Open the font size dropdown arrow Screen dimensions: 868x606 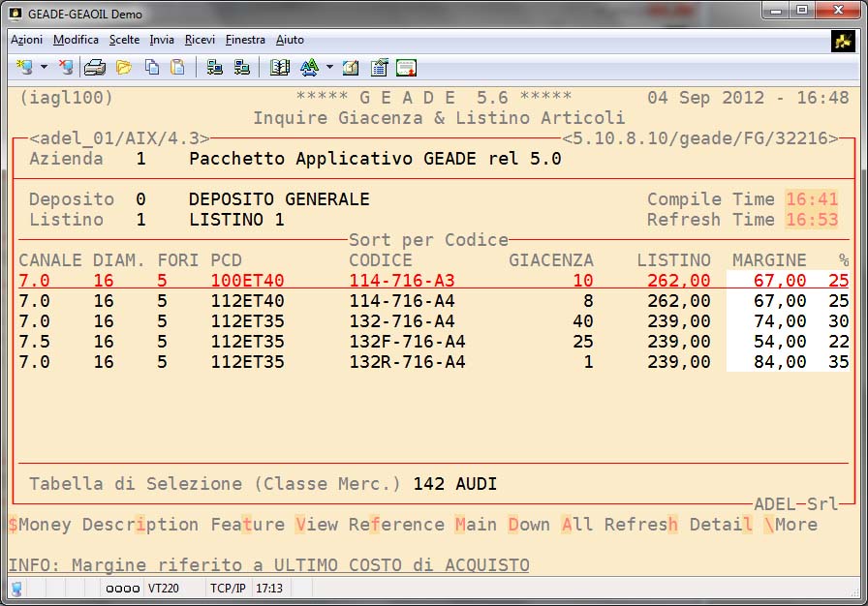pyautogui.click(x=329, y=68)
